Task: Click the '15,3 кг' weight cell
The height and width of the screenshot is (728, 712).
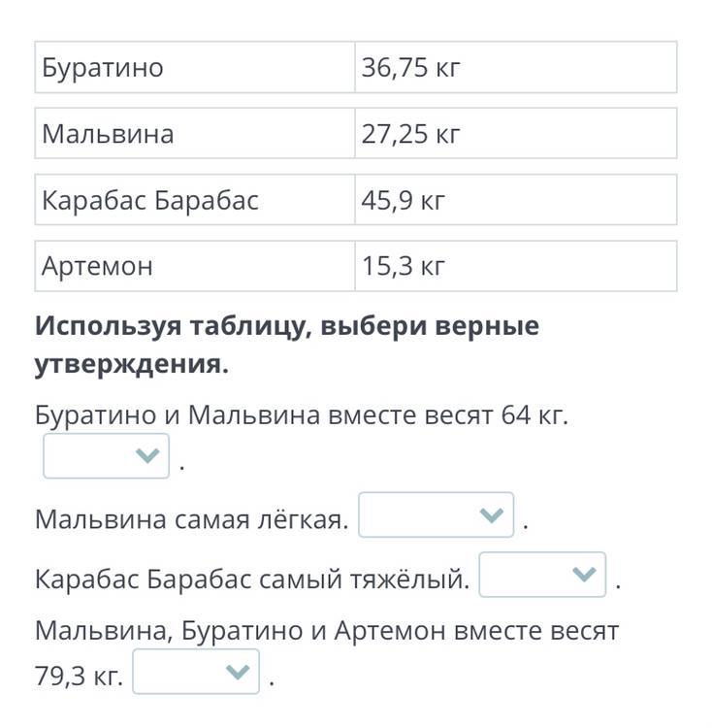Action: [x=515, y=265]
